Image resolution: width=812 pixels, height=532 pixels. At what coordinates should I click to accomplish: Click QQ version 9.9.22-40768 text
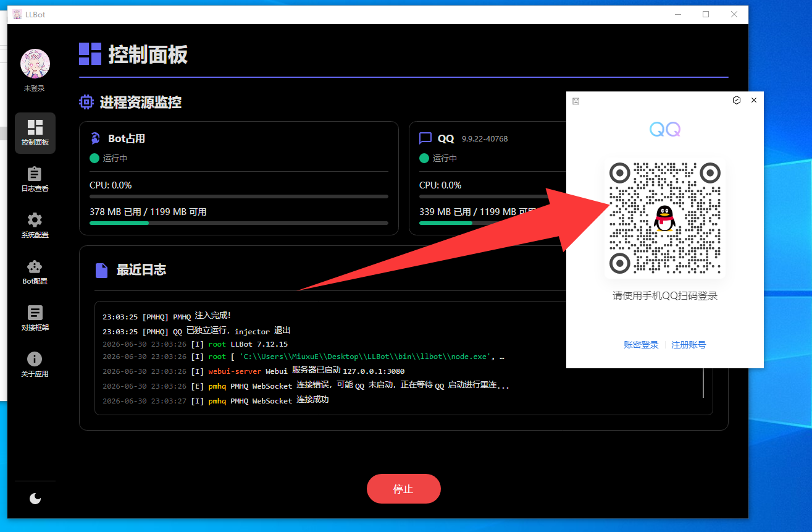(x=485, y=139)
